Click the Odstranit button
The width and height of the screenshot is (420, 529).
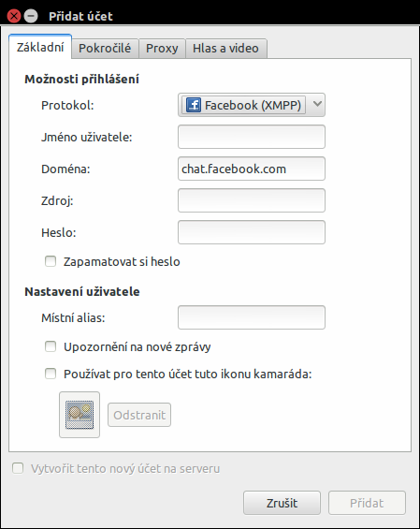point(139,415)
